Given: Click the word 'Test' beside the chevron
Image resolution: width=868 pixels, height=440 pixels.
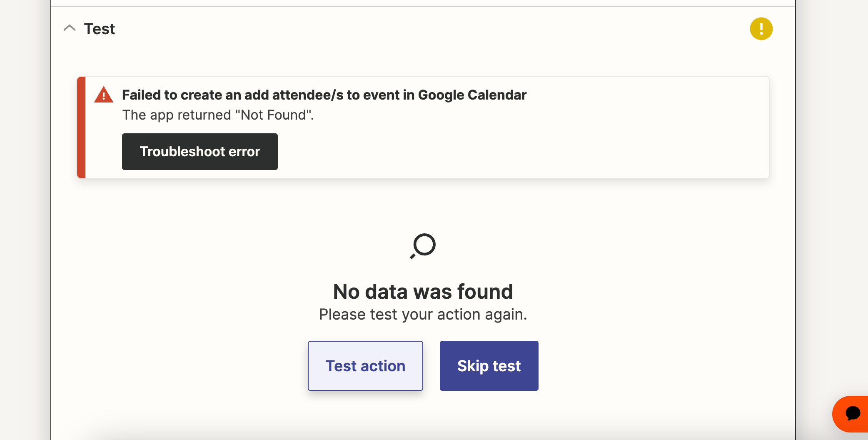Looking at the screenshot, I should (x=99, y=29).
